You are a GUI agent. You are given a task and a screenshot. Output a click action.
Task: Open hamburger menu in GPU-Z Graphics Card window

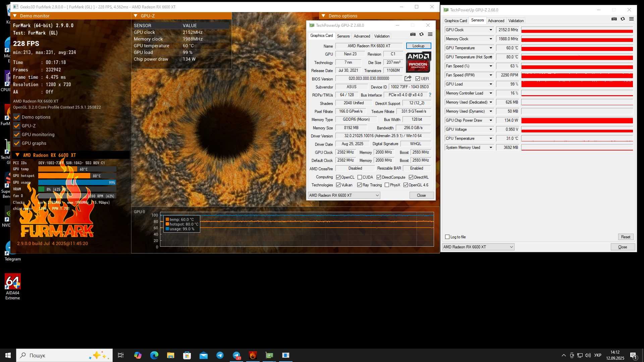[430, 35]
